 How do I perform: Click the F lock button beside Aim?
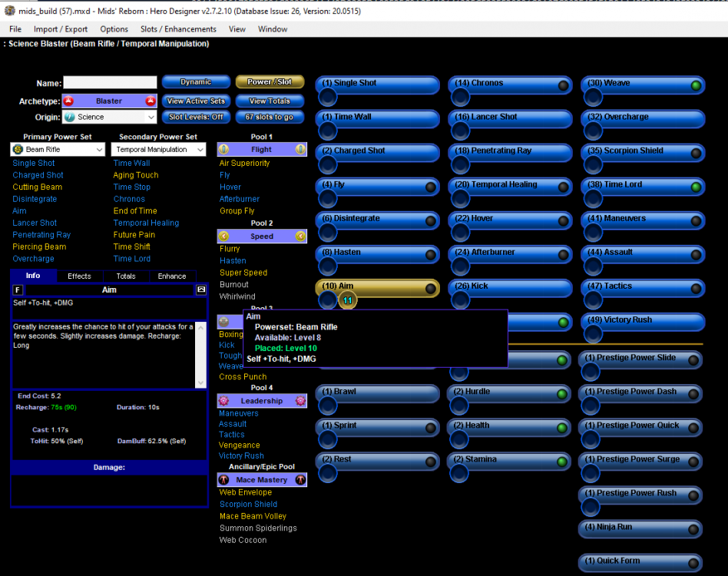click(18, 290)
